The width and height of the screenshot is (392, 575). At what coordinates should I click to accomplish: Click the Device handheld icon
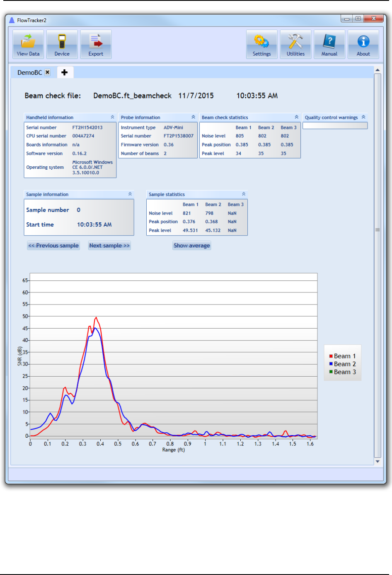point(62,44)
